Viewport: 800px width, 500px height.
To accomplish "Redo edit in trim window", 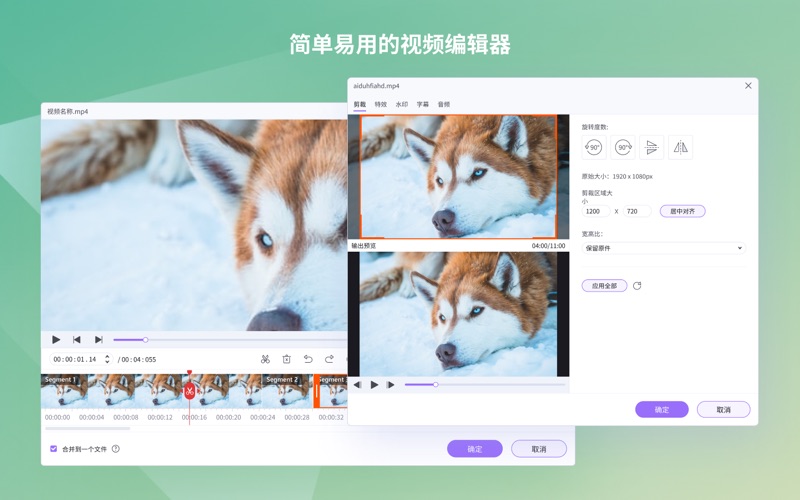I will [329, 359].
